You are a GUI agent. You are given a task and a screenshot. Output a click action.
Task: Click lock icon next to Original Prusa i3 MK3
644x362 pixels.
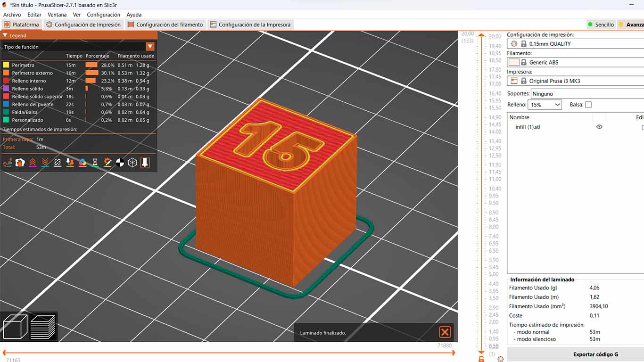point(523,81)
